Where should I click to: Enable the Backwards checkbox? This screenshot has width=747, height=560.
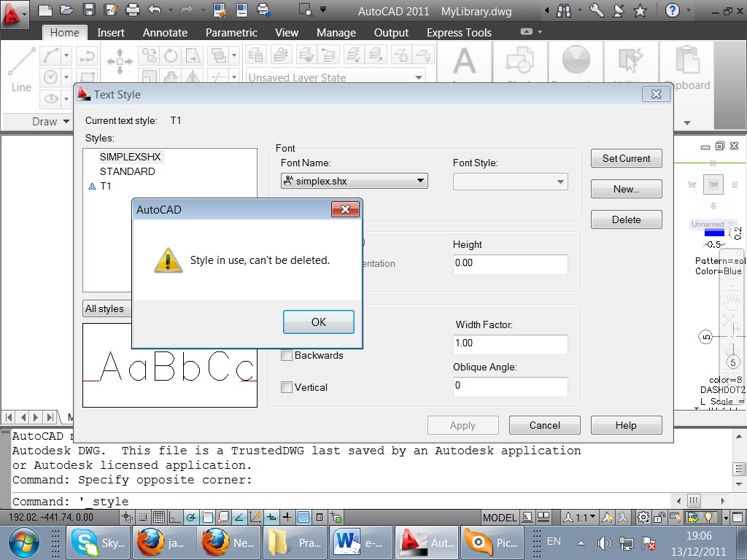[287, 355]
